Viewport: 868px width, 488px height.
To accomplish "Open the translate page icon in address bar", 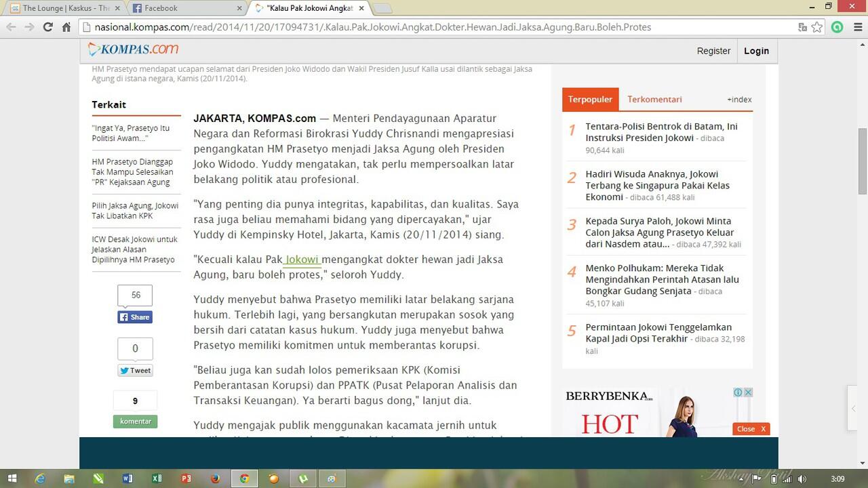I will tap(803, 27).
